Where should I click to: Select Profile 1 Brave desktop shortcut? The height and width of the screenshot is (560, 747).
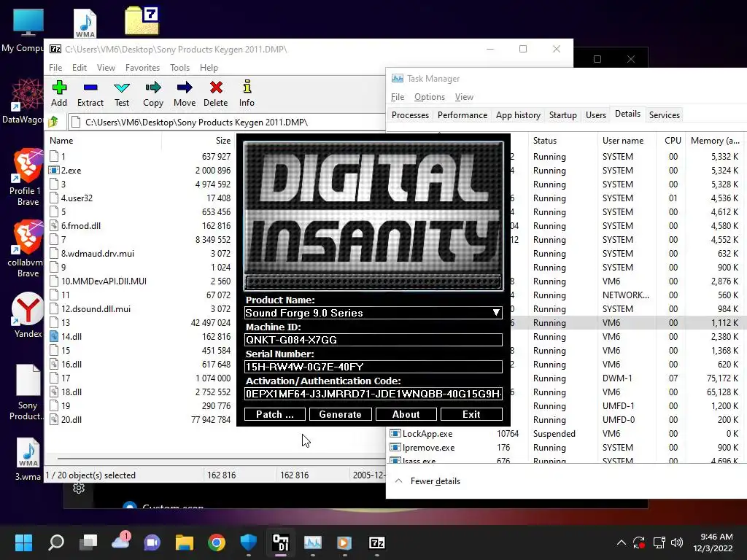tap(28, 177)
